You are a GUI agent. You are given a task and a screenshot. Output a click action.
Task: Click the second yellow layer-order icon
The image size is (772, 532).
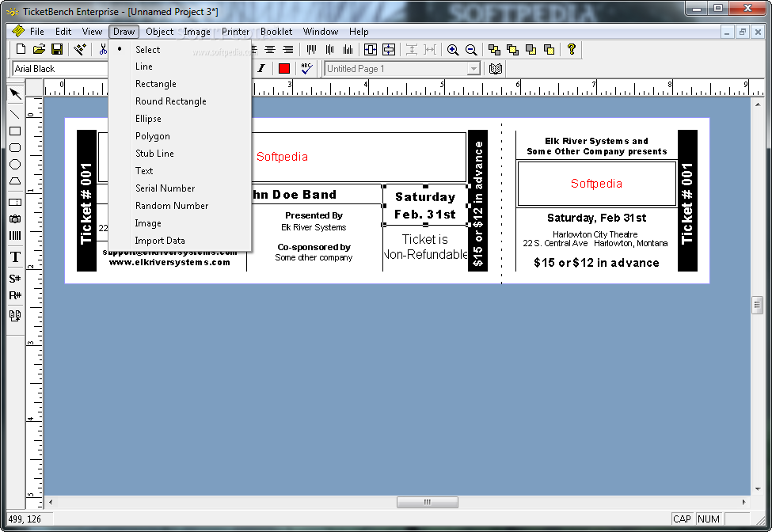point(512,49)
